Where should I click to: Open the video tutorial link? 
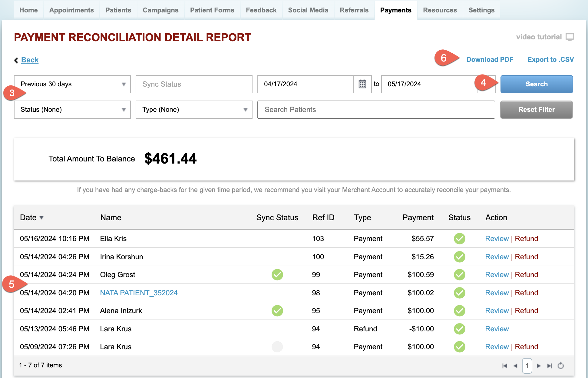(x=539, y=37)
